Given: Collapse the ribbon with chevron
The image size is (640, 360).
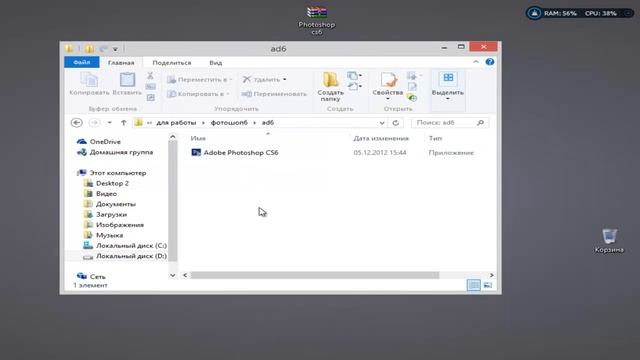Looking at the screenshot, I should [476, 62].
